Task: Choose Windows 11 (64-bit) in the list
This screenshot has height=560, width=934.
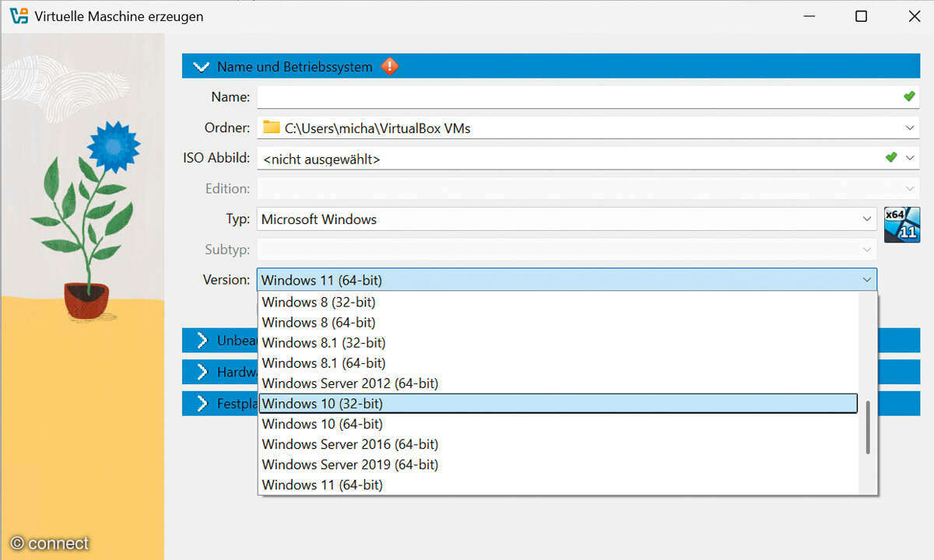Action: click(558, 485)
